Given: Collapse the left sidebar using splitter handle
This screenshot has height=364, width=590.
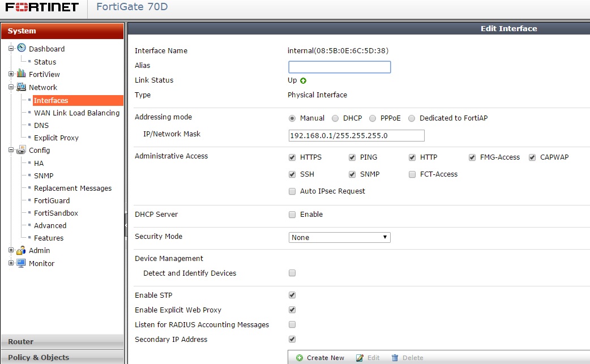Looking at the screenshot, I should [126, 225].
